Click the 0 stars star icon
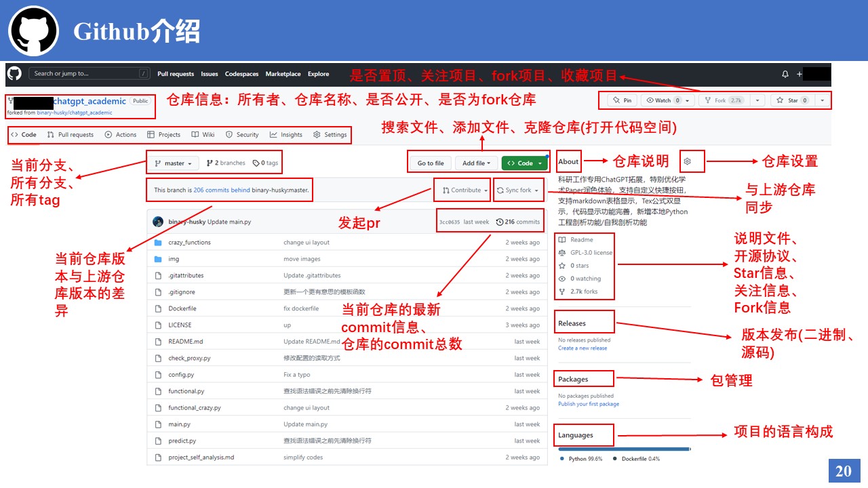Screen dimensions: 868x488 click(x=561, y=266)
